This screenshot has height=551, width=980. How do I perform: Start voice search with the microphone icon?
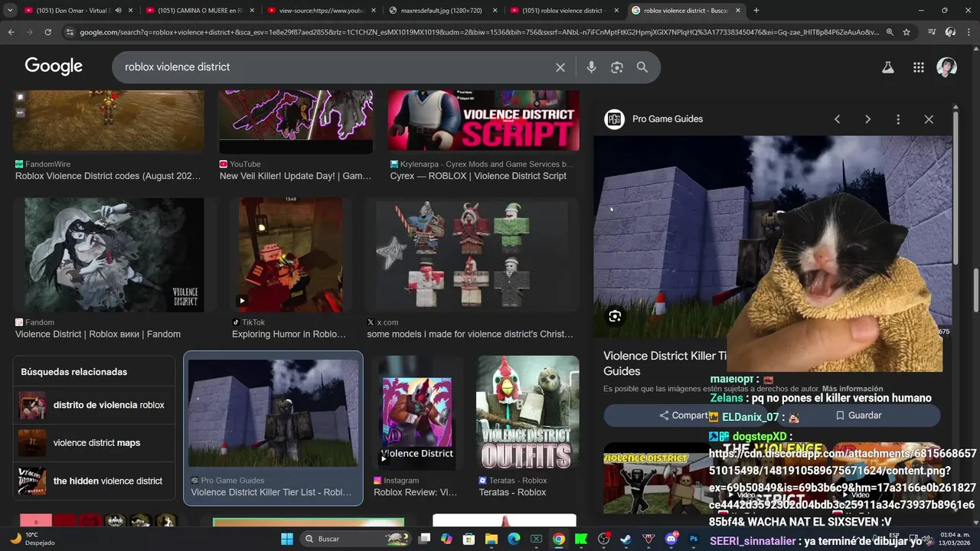click(x=591, y=67)
